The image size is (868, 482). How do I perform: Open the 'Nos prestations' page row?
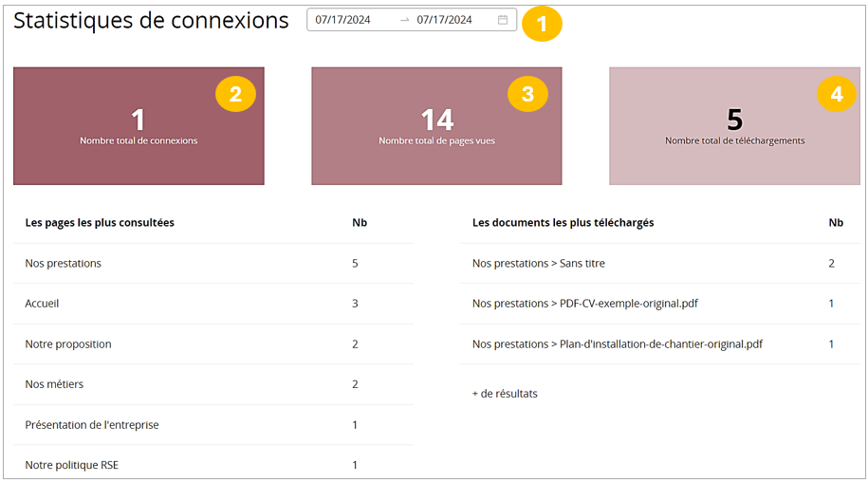click(x=64, y=263)
